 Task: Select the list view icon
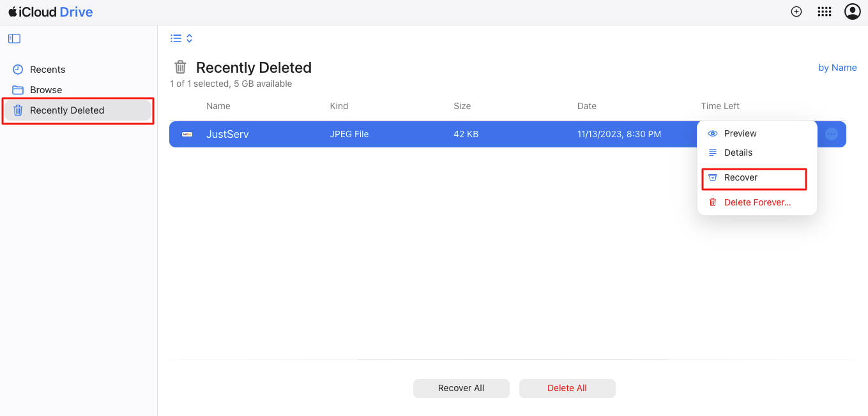click(175, 38)
